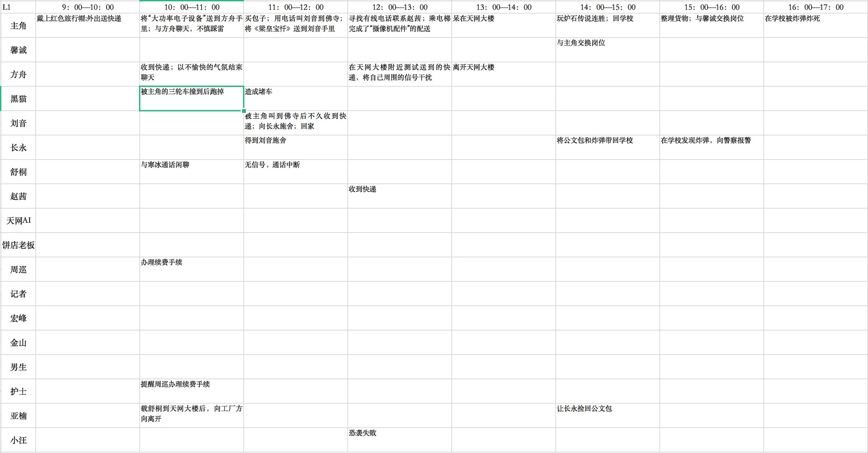868x453 pixels.
Task: Click cell '整理货物; 与馨诚交换岗位'
Action: coord(712,26)
